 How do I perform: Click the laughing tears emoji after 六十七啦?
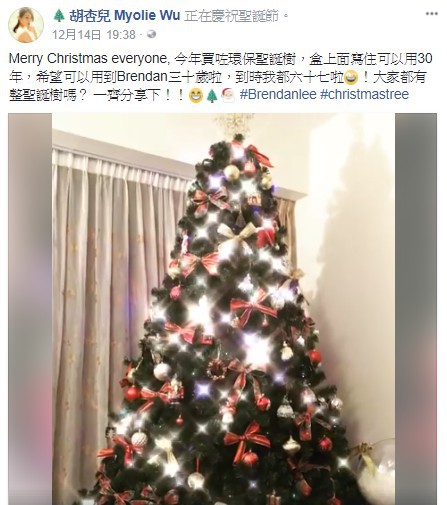point(351,78)
